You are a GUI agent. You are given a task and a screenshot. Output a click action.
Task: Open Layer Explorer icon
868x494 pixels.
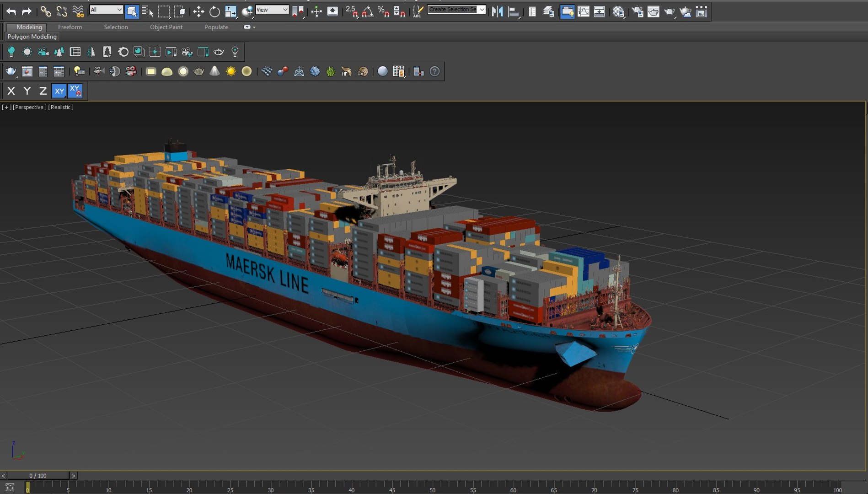[548, 11]
